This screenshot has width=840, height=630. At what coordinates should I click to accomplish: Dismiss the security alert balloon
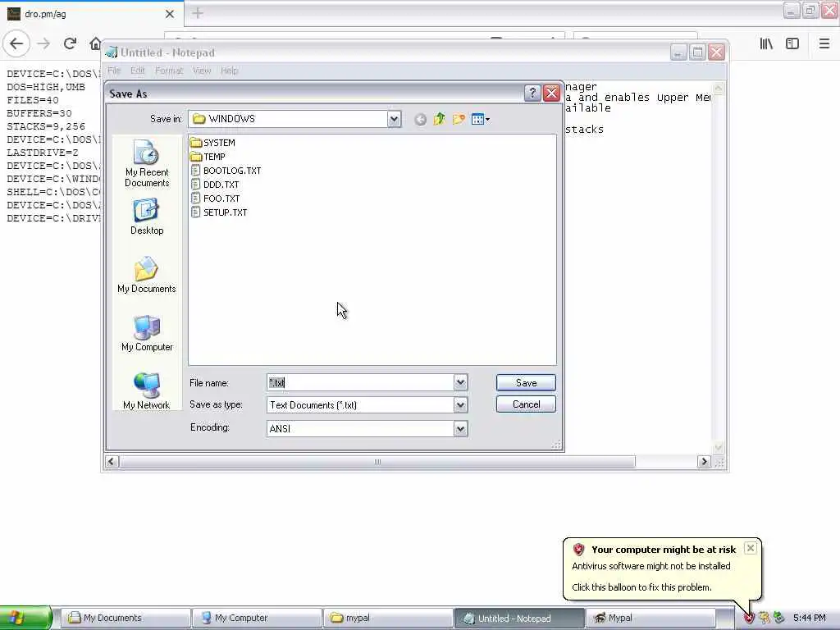[751, 547]
